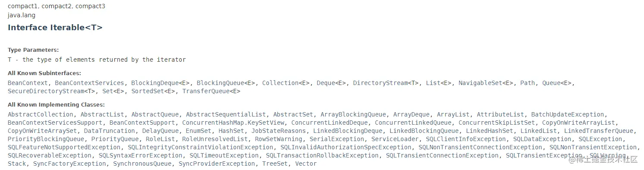
Task: Open the SQLTimeoutException class link
Action: point(224,155)
